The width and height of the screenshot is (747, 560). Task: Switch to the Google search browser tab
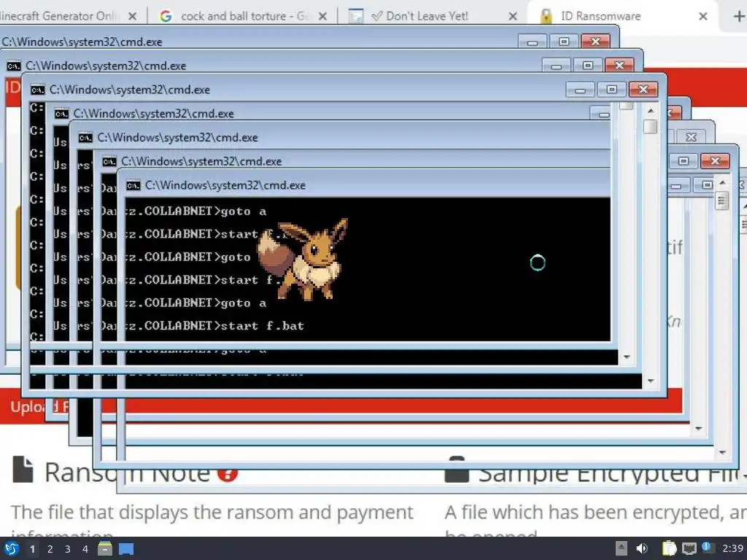click(x=243, y=16)
